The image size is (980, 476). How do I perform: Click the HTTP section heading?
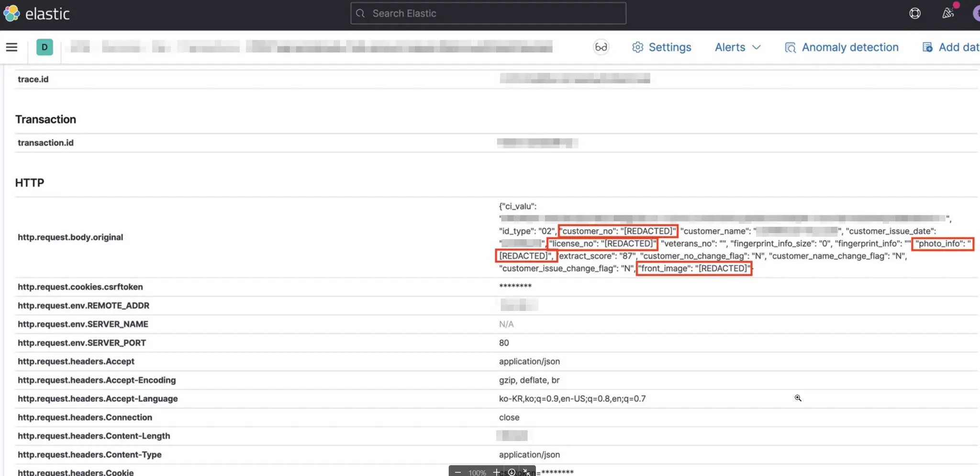click(x=30, y=183)
